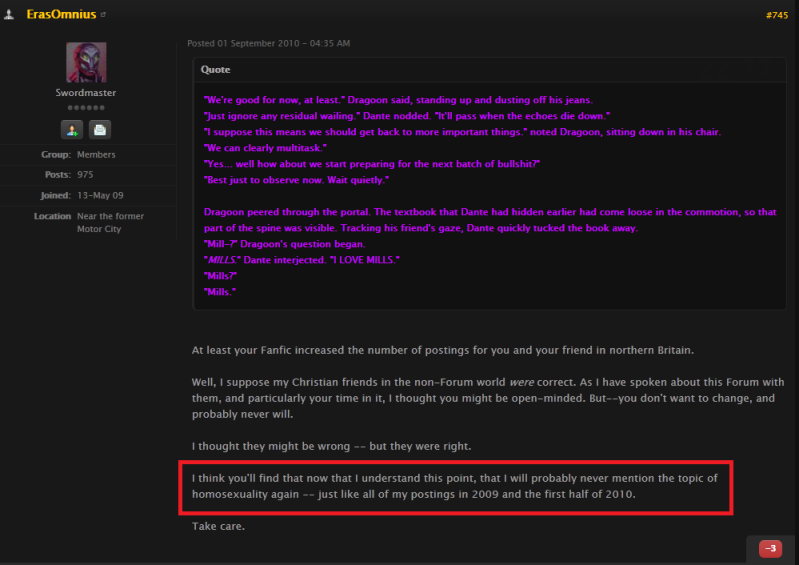Click the Posted 01 September 2010 timestamp
Screen dimensions: 799x565
(269, 43)
